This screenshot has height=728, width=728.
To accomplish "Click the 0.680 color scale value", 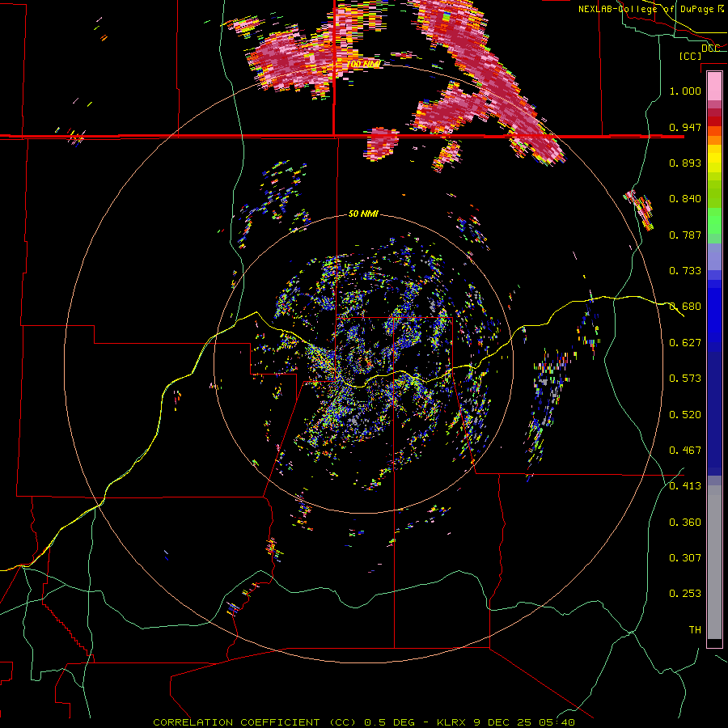I will coord(685,306).
